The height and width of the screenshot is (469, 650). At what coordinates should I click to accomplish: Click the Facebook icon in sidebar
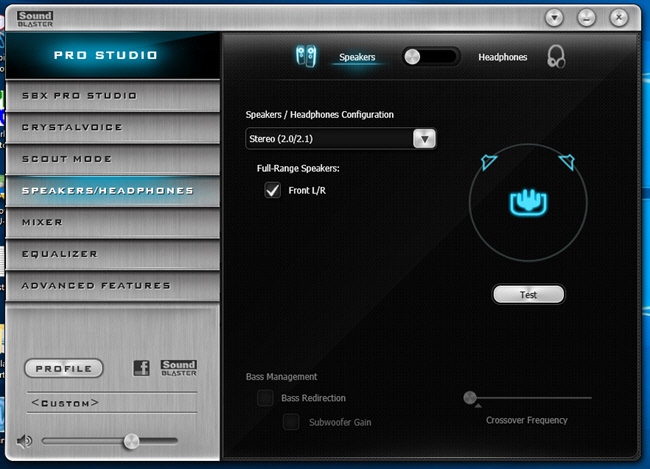[x=141, y=368]
